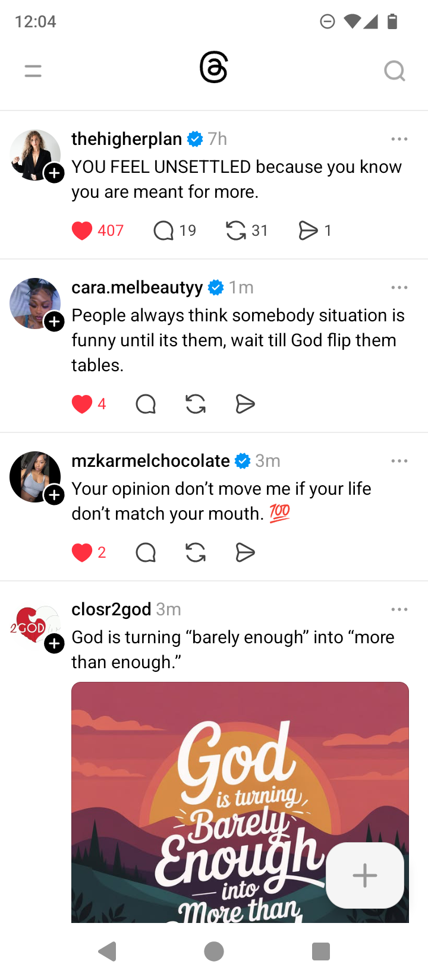Tap the search magnifier icon
This screenshot has height=980, width=428.
[394, 71]
